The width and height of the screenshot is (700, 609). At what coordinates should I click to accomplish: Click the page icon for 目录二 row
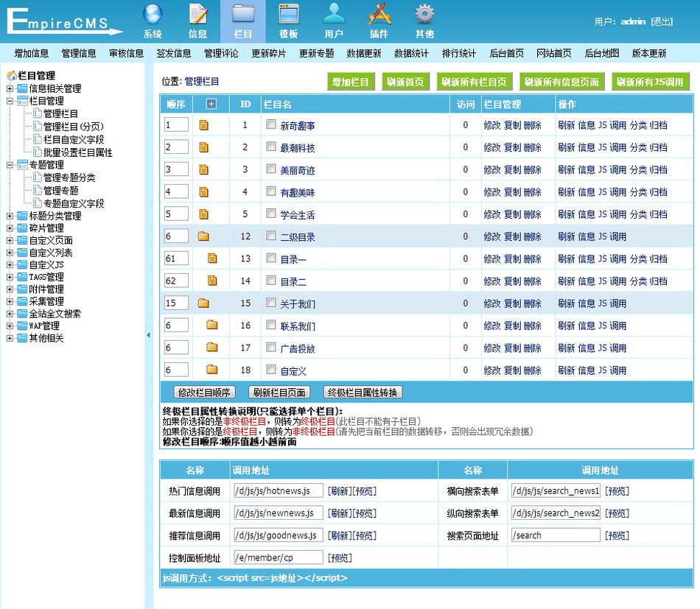tap(212, 281)
